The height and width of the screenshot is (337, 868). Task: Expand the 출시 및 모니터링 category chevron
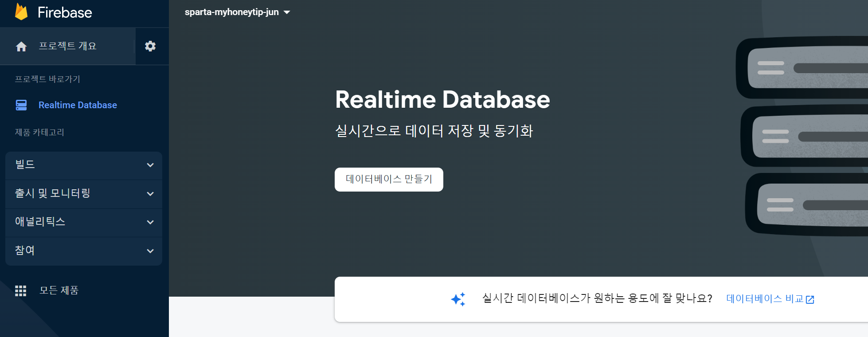pos(150,194)
